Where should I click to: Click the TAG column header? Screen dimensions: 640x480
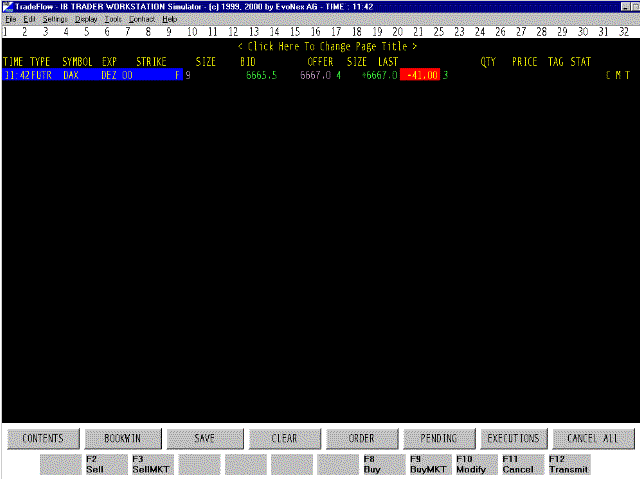click(556, 62)
